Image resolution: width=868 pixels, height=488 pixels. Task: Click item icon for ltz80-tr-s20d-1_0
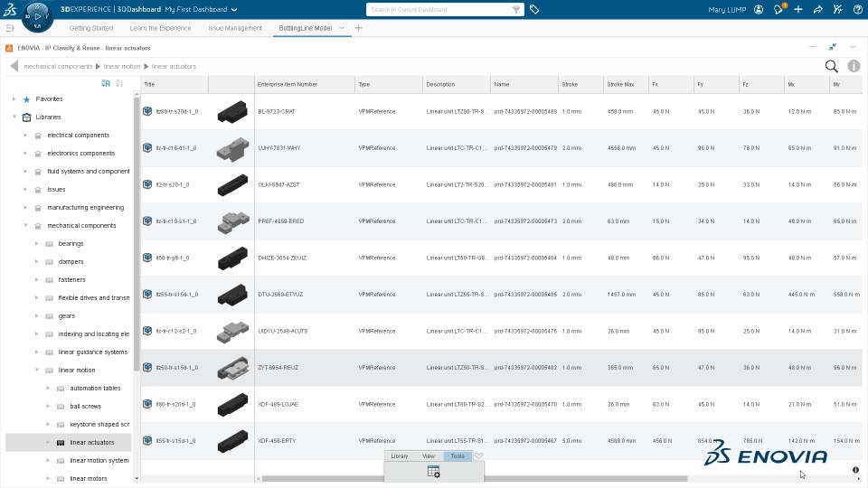(147, 111)
